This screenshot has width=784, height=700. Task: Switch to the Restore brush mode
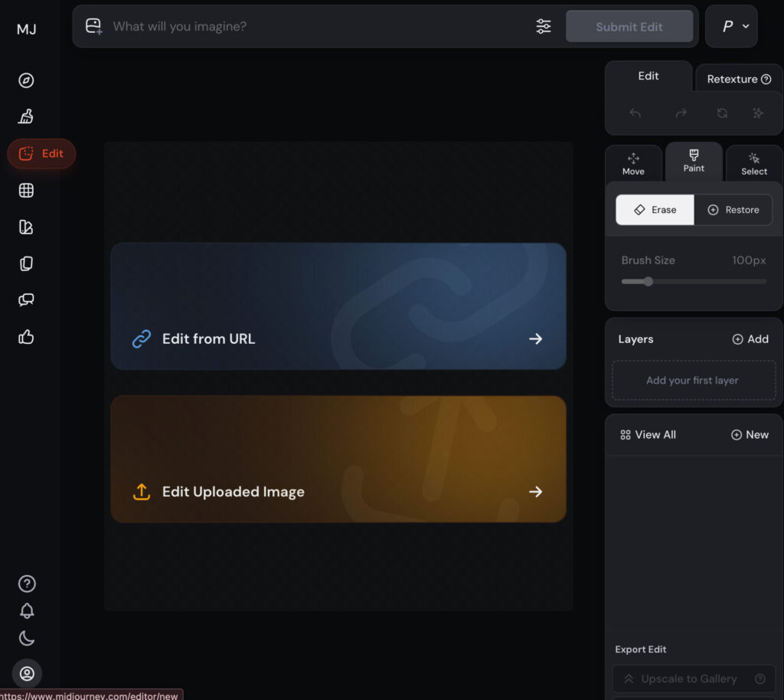(733, 210)
